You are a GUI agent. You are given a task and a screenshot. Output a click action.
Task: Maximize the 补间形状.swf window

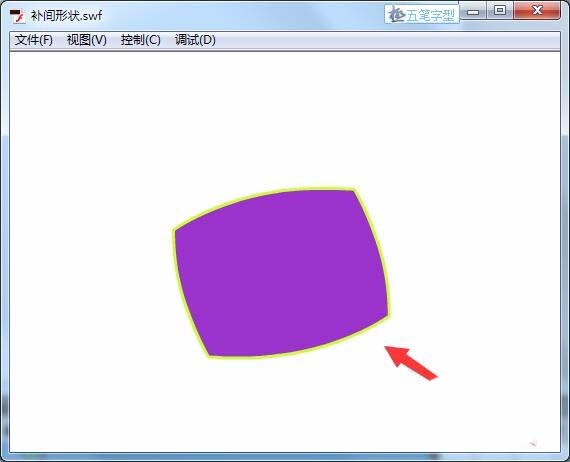pyautogui.click(x=500, y=11)
